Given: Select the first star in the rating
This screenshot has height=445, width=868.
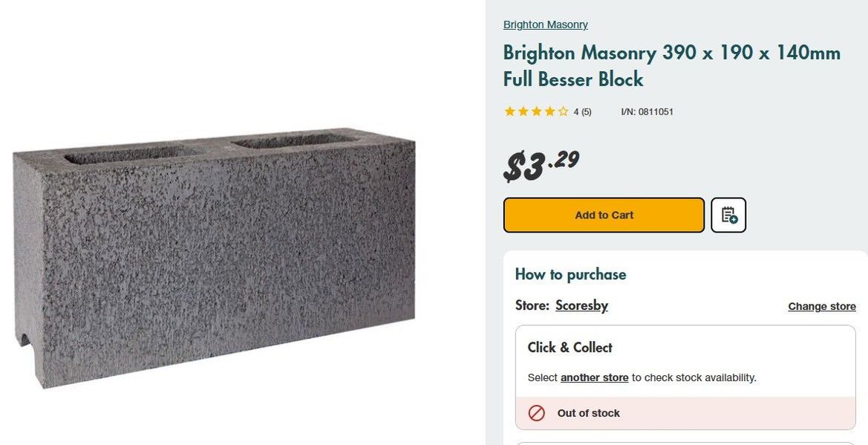Looking at the screenshot, I should (x=509, y=111).
